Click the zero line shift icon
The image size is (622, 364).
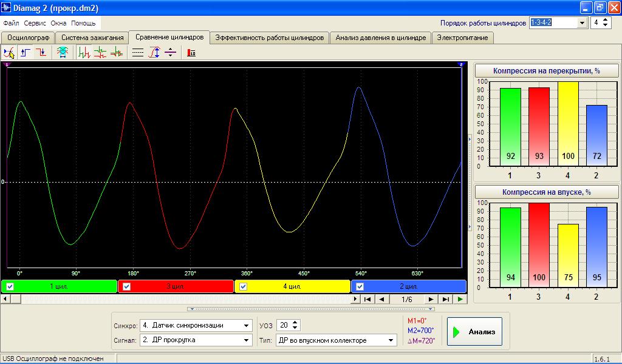click(170, 52)
